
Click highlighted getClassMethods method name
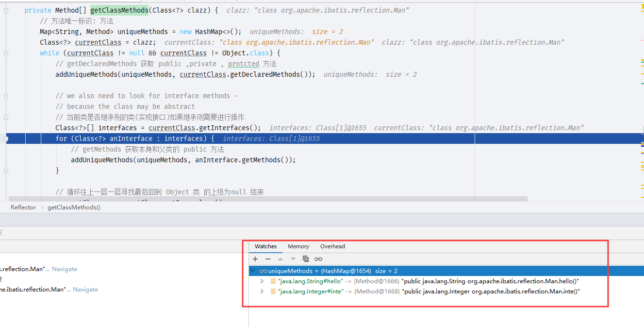(x=119, y=10)
